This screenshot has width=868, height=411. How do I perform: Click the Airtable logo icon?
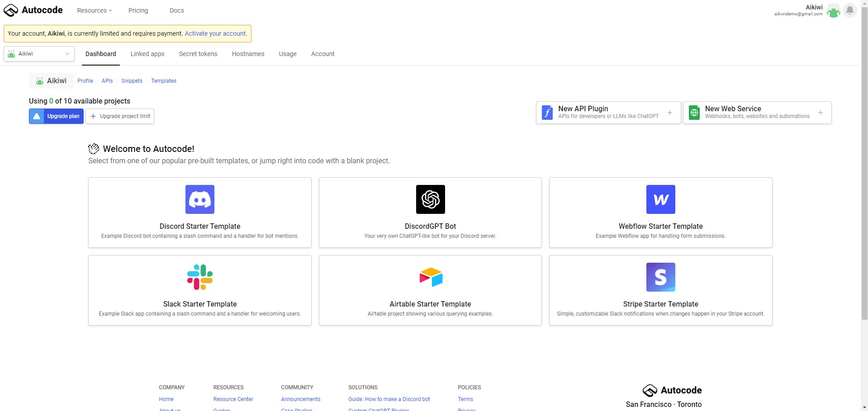pyautogui.click(x=431, y=277)
